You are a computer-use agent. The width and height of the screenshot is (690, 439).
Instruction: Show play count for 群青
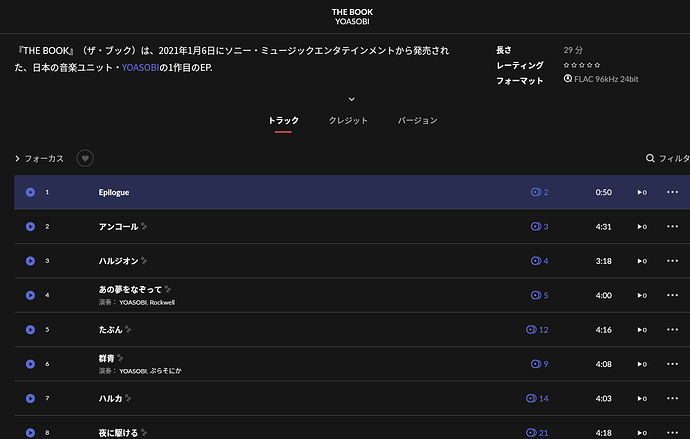click(x=642, y=364)
